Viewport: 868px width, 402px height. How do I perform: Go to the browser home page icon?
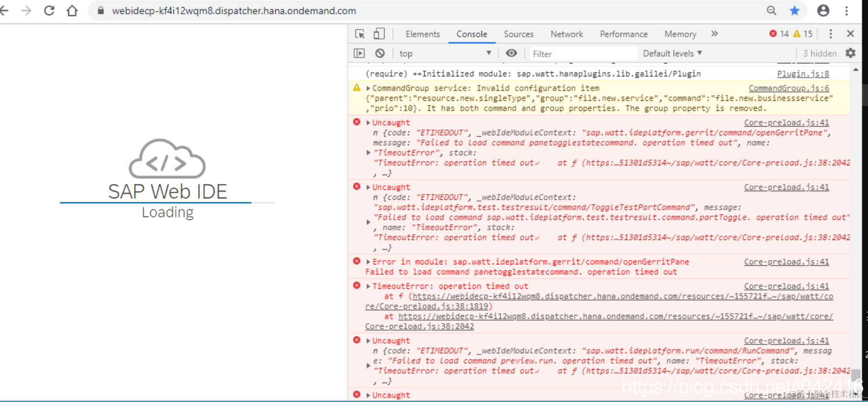(x=72, y=11)
